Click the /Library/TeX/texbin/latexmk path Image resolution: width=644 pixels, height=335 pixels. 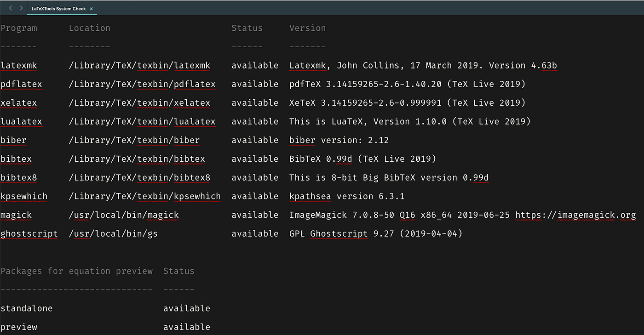coord(140,66)
